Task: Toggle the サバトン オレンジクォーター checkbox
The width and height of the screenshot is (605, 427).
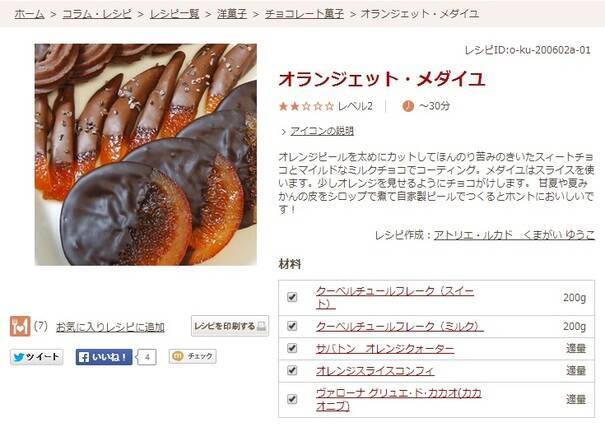Action: 292,348
